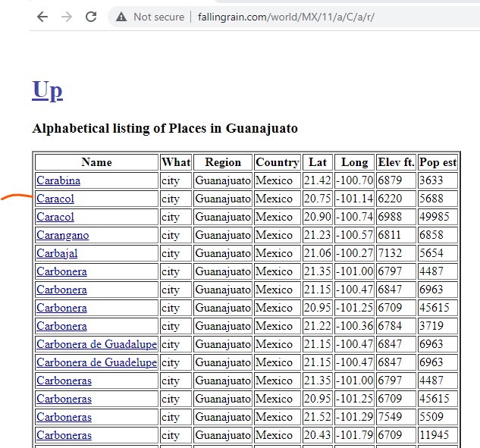
Task: Open the Up link
Action: (47, 90)
